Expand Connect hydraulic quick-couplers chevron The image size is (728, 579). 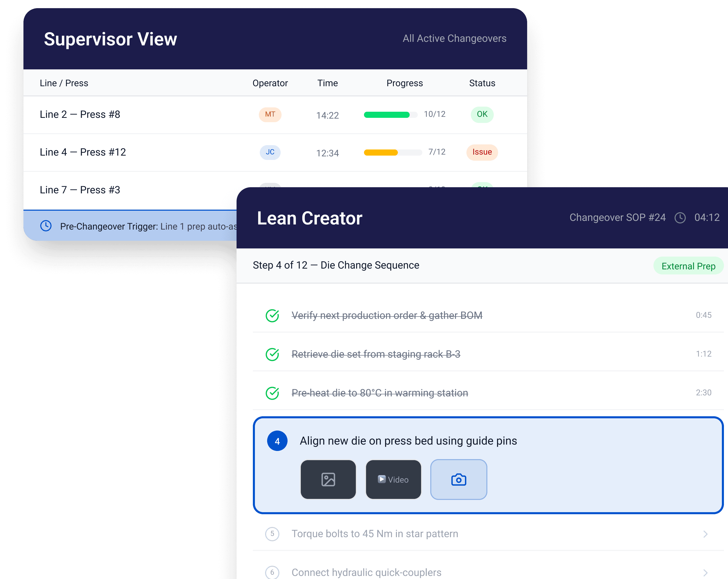705,573
